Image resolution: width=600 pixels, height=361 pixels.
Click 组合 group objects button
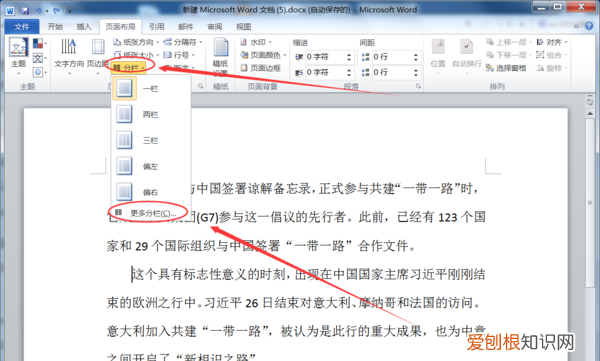[x=551, y=55]
